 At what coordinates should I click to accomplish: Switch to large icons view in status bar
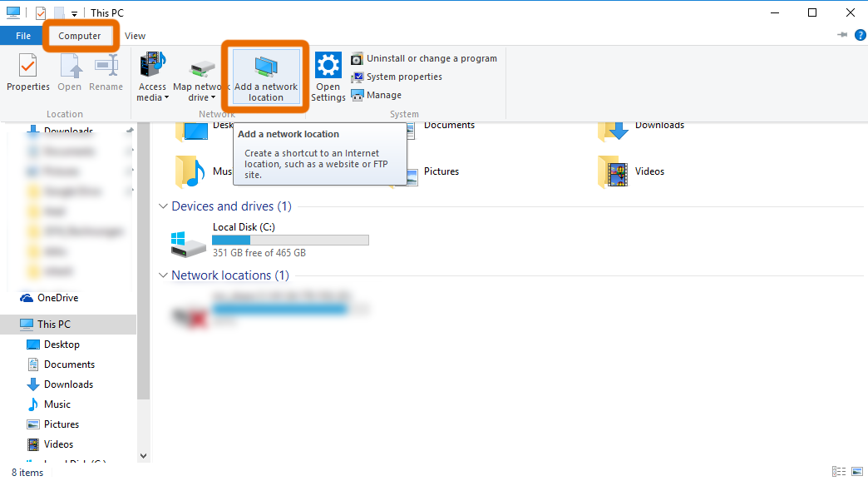tap(856, 473)
